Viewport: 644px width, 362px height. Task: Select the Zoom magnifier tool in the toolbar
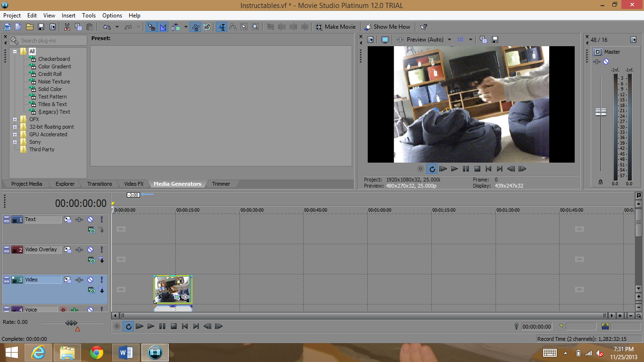click(255, 27)
